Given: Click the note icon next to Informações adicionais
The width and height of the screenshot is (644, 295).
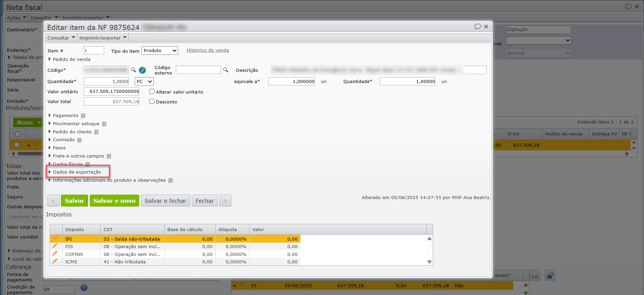Looking at the screenshot, I should (170, 180).
